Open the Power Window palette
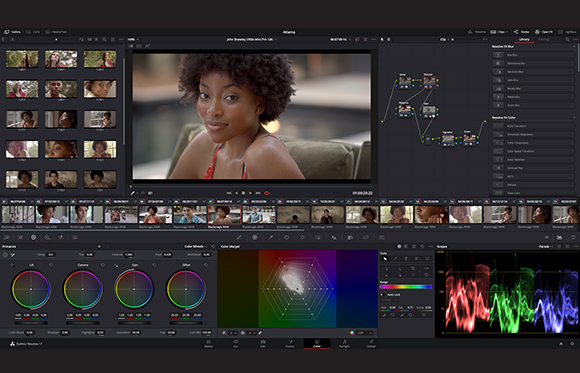 pyautogui.click(x=286, y=237)
